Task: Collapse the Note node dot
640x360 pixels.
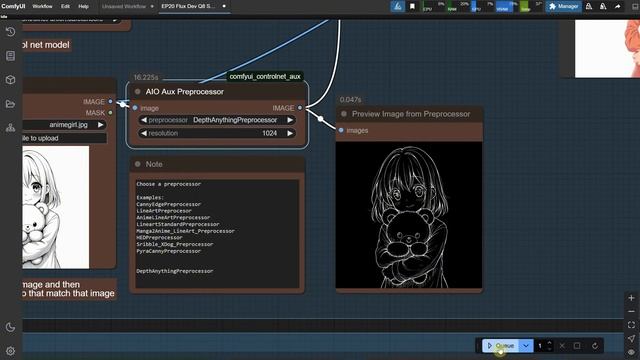Action: point(138,164)
